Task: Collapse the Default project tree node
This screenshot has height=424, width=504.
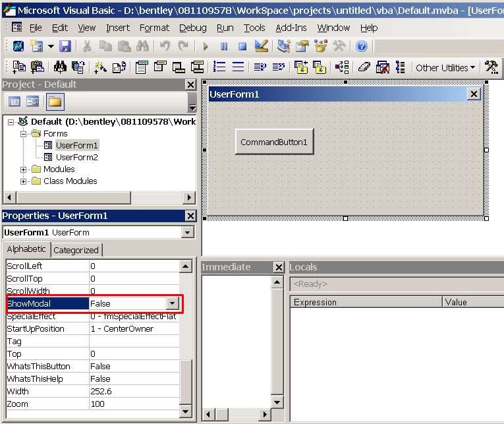Action: point(11,122)
